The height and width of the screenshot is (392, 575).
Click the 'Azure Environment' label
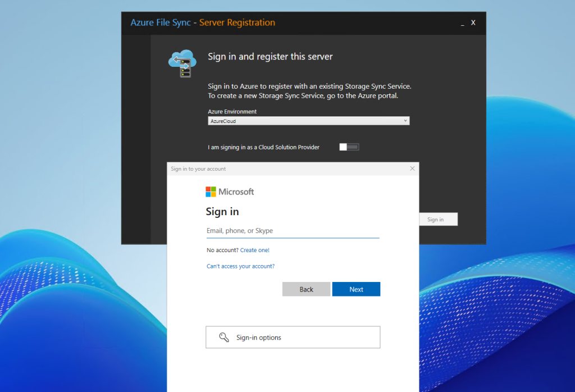pyautogui.click(x=232, y=111)
